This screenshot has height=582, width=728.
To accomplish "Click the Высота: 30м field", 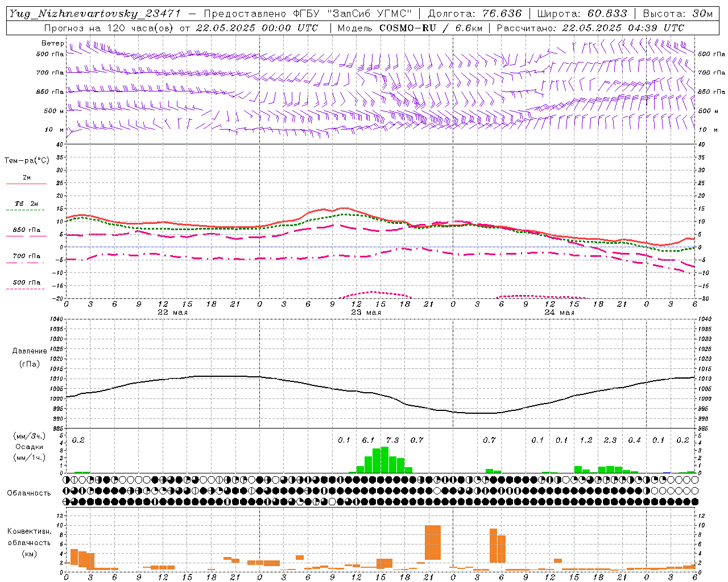I will click(x=677, y=14).
